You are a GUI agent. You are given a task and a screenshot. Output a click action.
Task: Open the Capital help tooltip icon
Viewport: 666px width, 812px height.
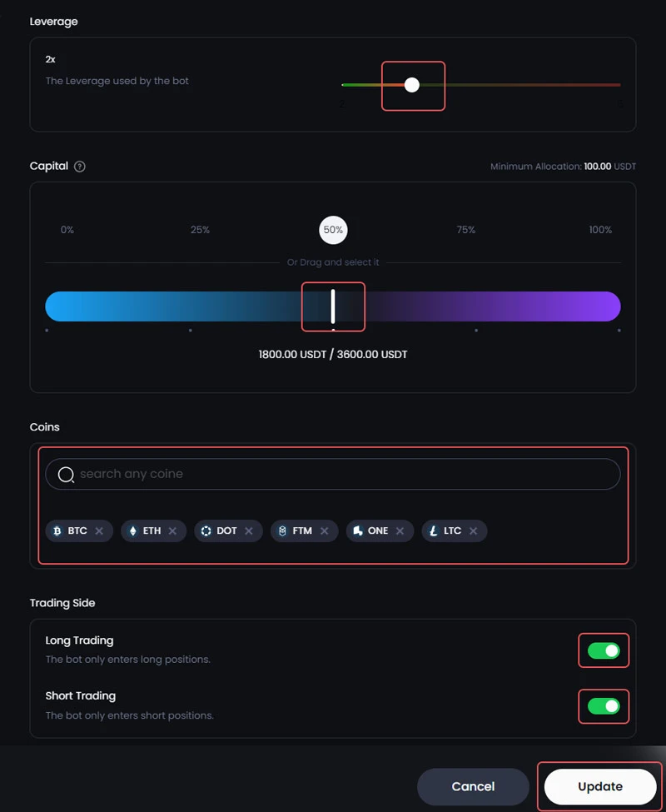[79, 166]
